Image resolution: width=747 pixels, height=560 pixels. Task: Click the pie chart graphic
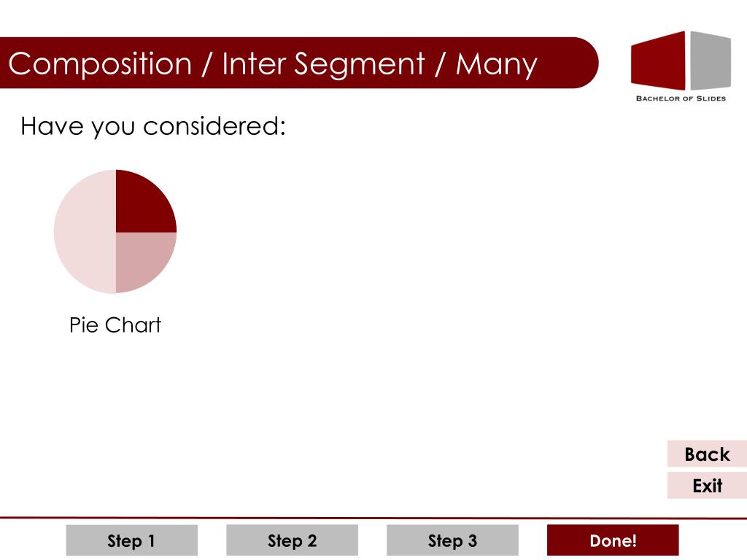point(115,231)
